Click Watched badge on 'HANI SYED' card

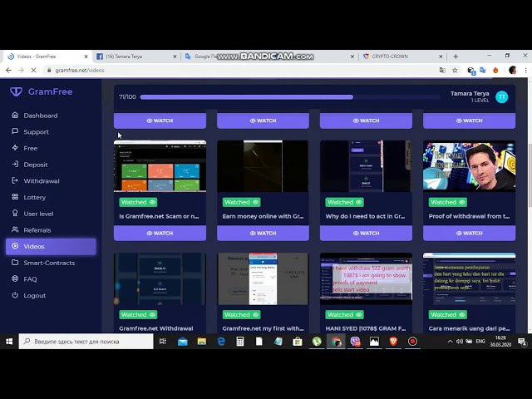pyautogui.click(x=344, y=314)
